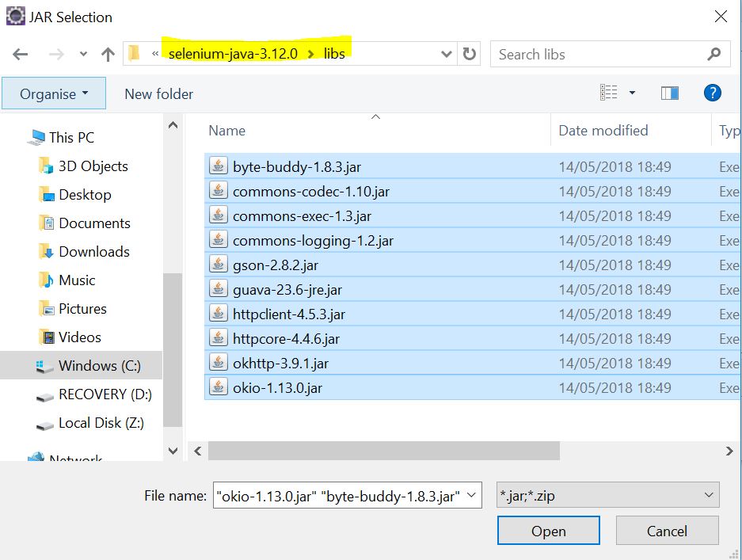Click the horizontal scrollbar in file list
This screenshot has height=560, width=742.
pyautogui.click(x=384, y=451)
